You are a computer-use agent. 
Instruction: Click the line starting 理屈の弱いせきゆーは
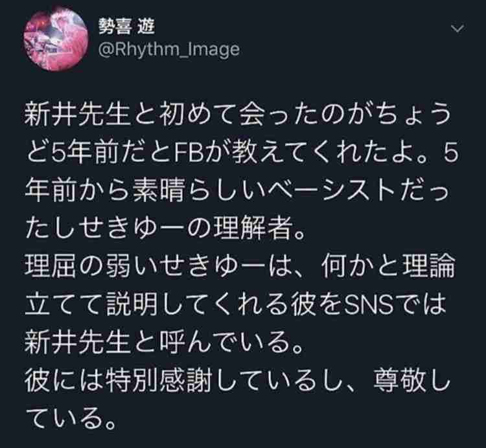tap(240, 267)
